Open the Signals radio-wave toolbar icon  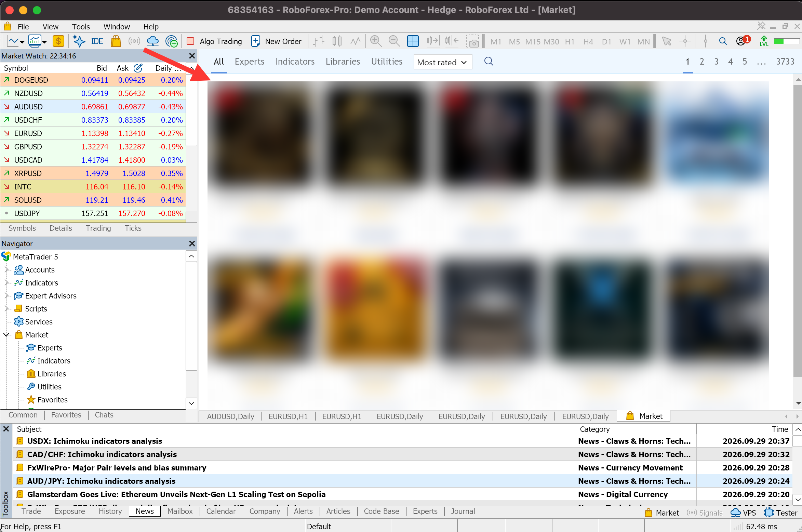click(x=134, y=41)
